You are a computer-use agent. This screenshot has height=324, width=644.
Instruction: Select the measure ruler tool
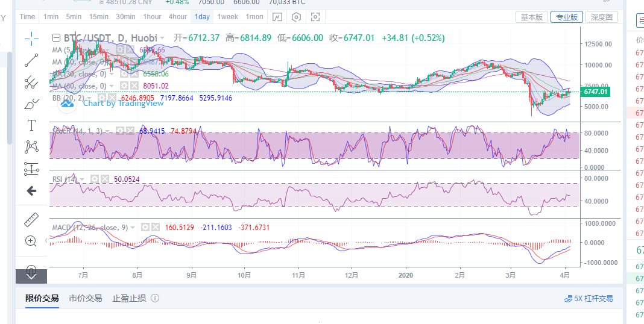[31, 219]
